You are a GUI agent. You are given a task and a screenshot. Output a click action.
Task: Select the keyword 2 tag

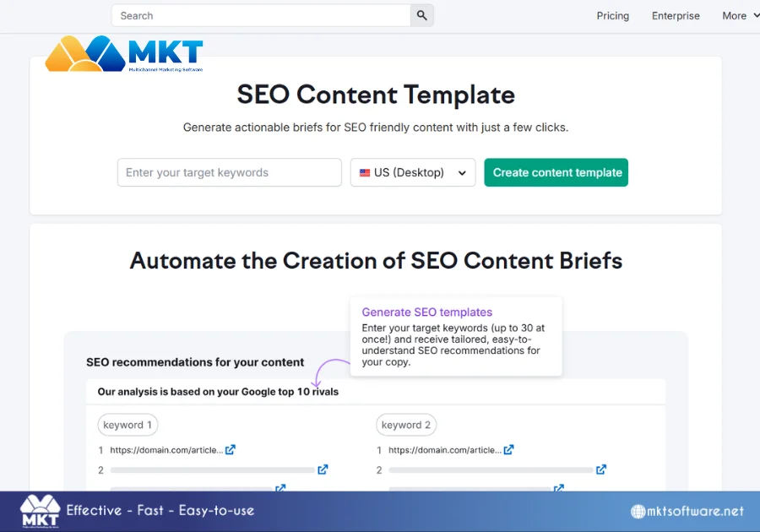click(x=406, y=425)
